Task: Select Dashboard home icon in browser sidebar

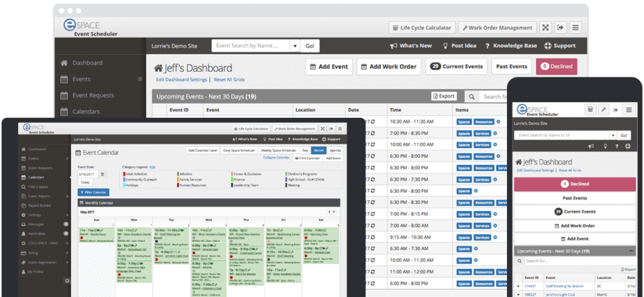Action: click(x=64, y=64)
